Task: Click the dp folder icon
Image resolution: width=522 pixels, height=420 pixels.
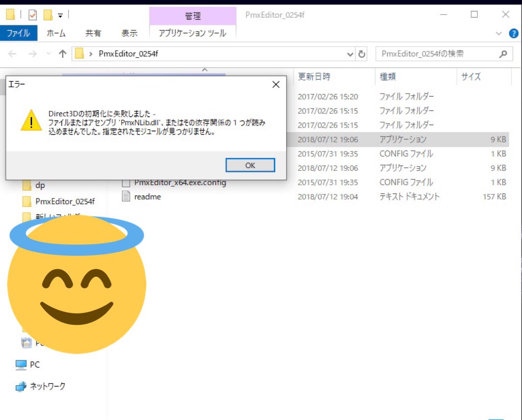Action: (x=27, y=185)
